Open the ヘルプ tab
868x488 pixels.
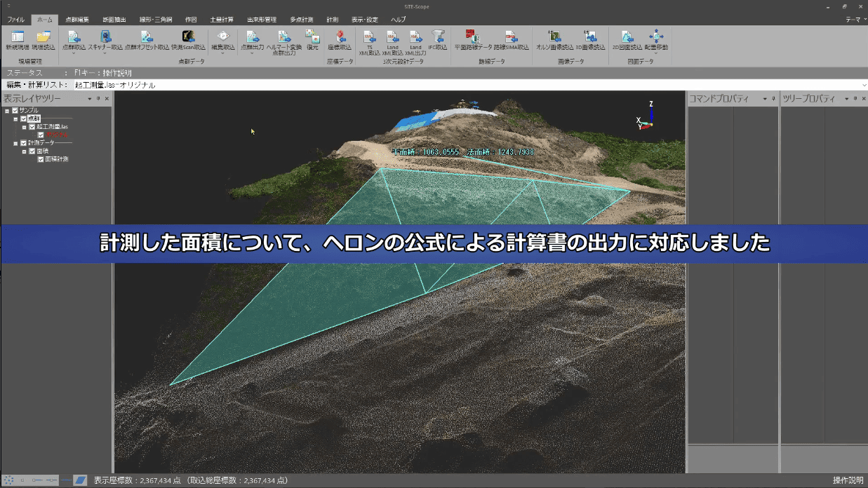[x=398, y=20]
